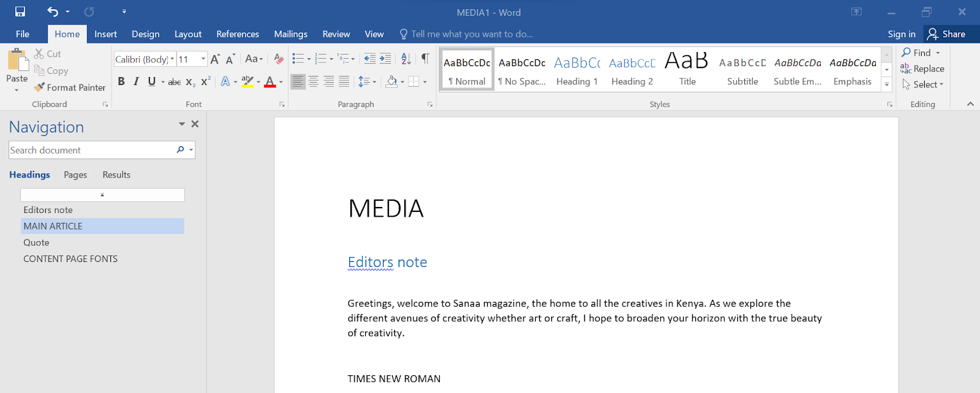Open Line and Paragraph Spacing options
The height and width of the screenshot is (393, 980).
click(x=367, y=81)
